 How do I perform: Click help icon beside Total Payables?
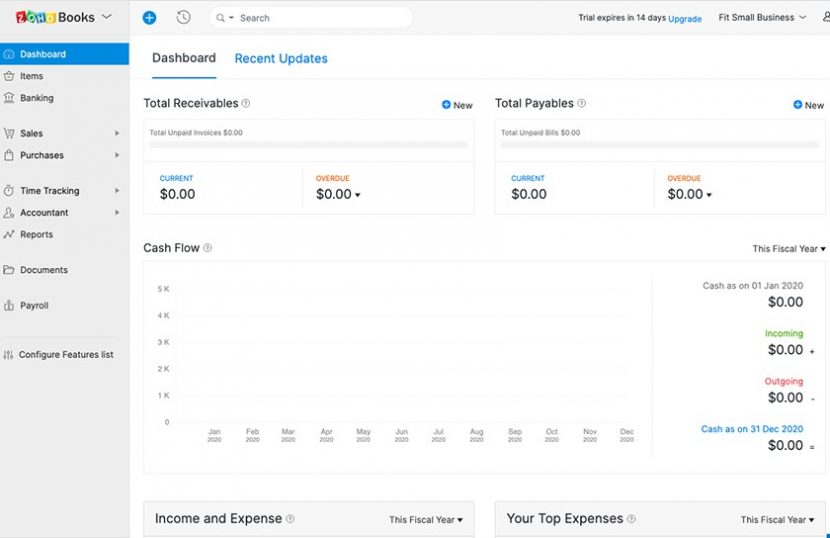[581, 103]
